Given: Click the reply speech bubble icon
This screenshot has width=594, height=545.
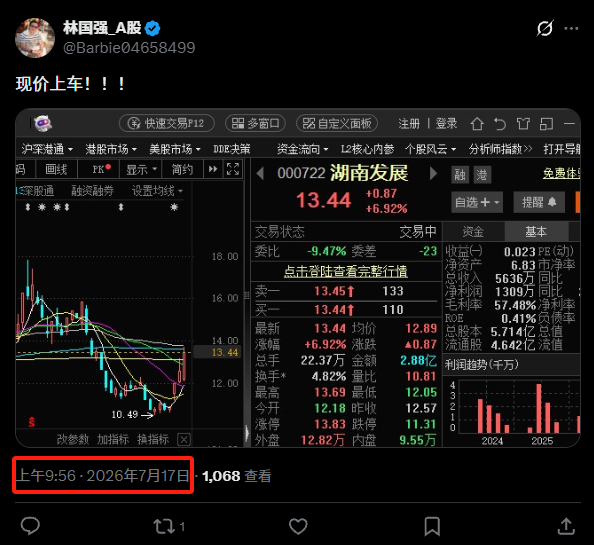Looking at the screenshot, I should click(30, 526).
